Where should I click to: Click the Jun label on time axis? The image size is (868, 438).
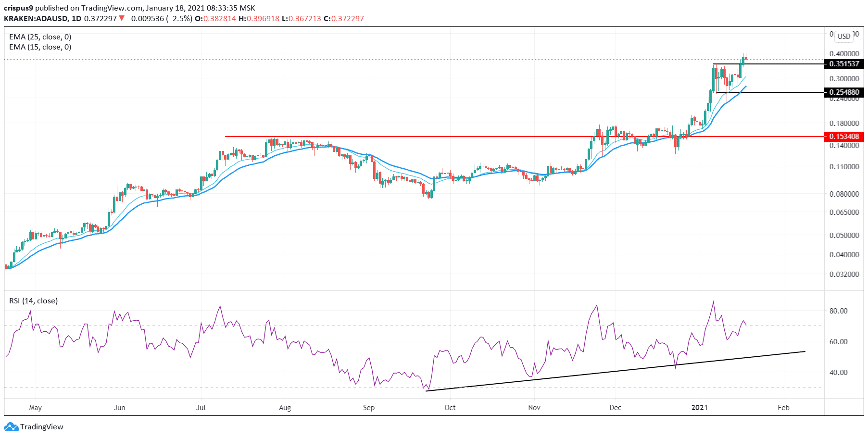click(119, 407)
